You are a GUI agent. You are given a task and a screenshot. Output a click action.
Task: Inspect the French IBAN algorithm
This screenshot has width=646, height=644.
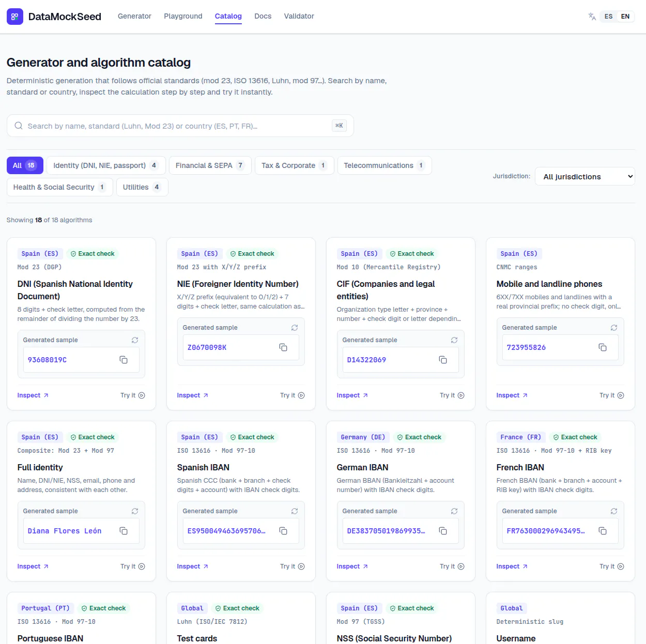[512, 566]
